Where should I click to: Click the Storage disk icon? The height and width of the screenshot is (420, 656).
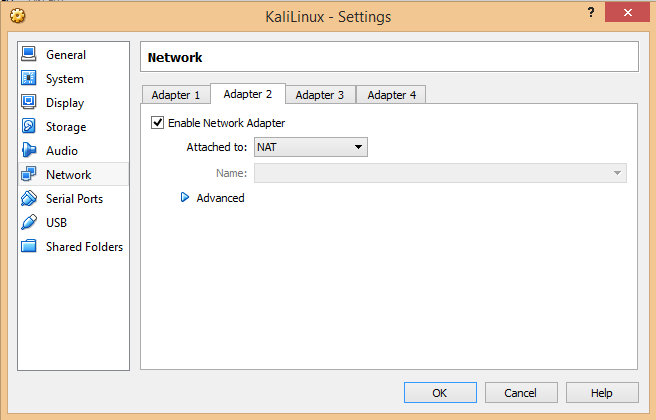[x=28, y=126]
